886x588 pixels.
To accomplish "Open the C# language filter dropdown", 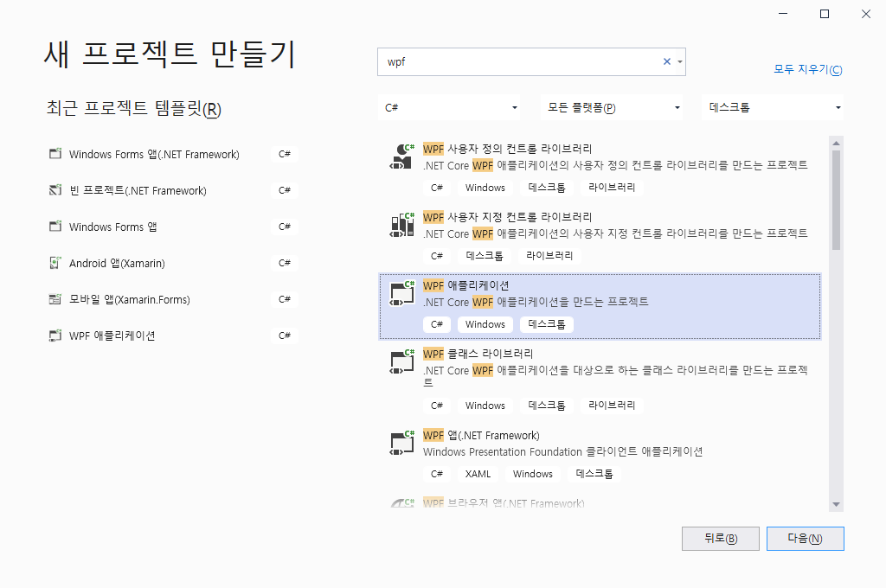I will coord(449,107).
